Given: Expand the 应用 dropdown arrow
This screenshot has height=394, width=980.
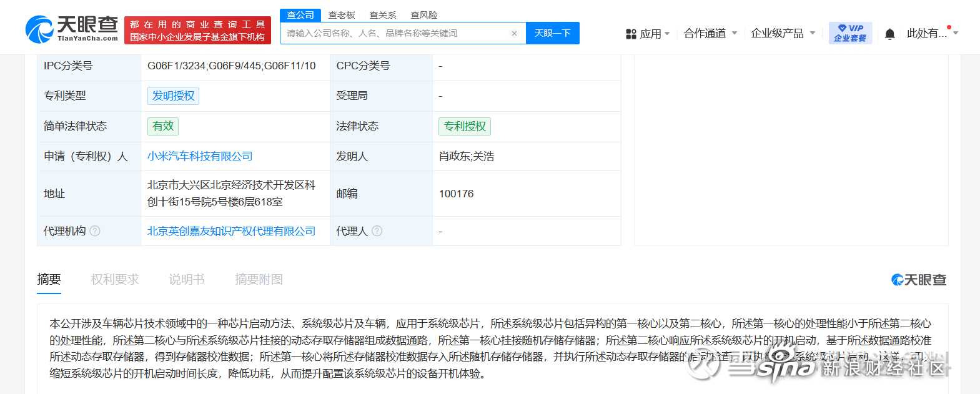Looking at the screenshot, I should [667, 34].
